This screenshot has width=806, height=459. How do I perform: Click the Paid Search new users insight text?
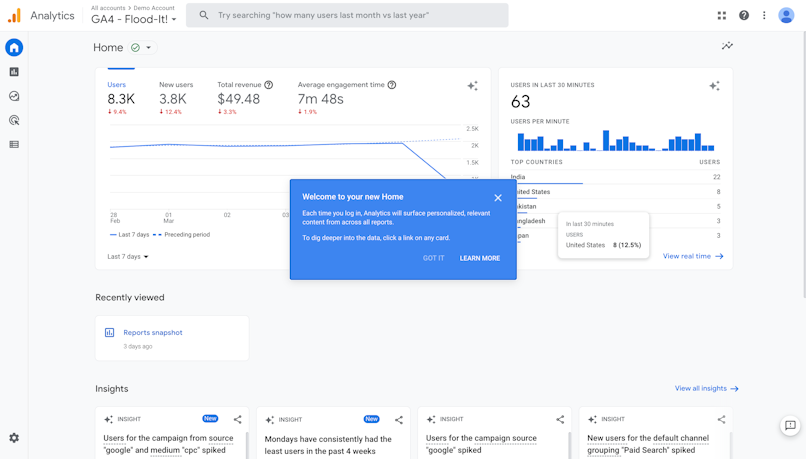coord(648,444)
